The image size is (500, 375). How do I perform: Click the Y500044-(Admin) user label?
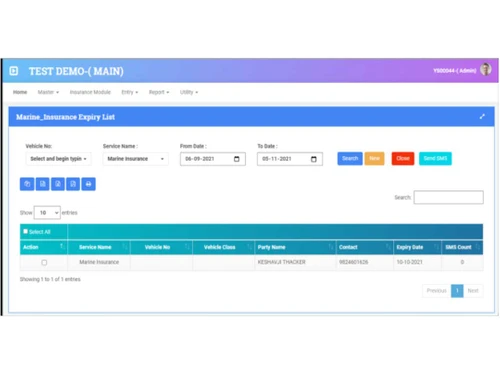coord(455,71)
